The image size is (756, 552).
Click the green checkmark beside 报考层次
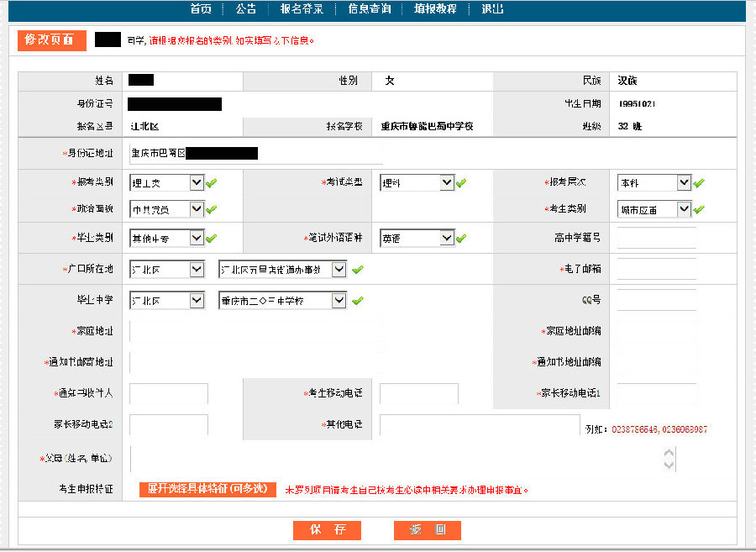699,181
